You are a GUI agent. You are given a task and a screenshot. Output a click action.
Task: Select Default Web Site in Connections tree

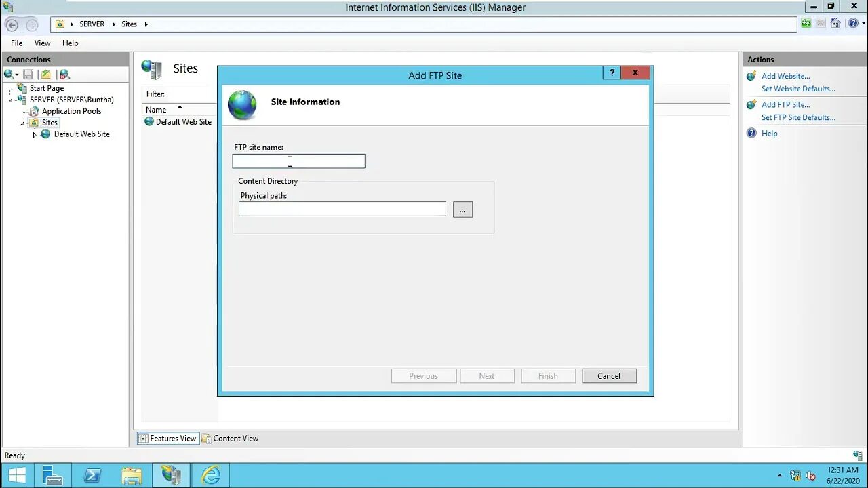[81, 134]
